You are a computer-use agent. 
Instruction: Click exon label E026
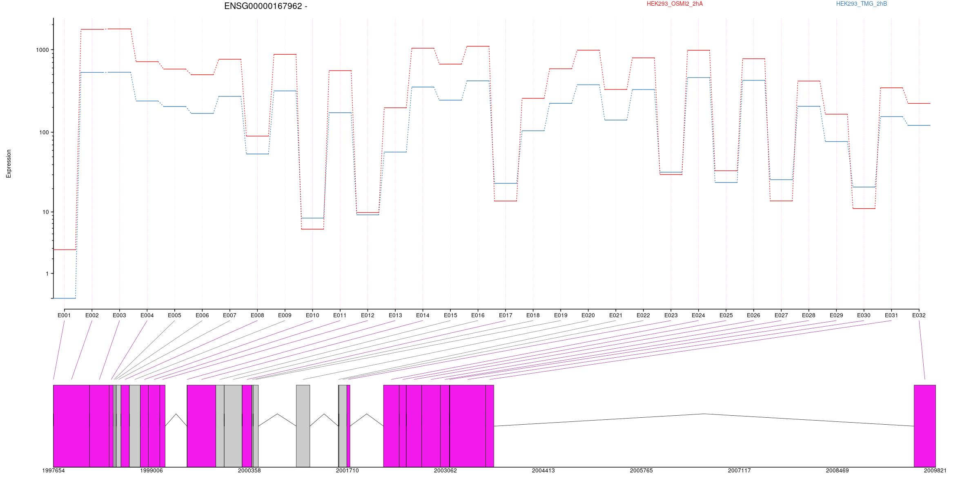click(753, 315)
